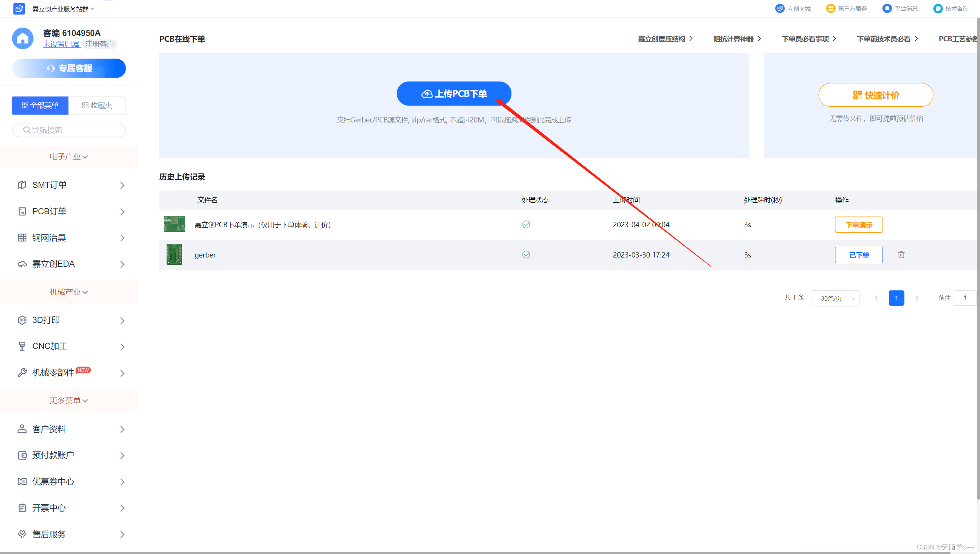Screen dimensions: 980x554
Task: Open 技术咨询 chat icon
Action: click(938, 8)
